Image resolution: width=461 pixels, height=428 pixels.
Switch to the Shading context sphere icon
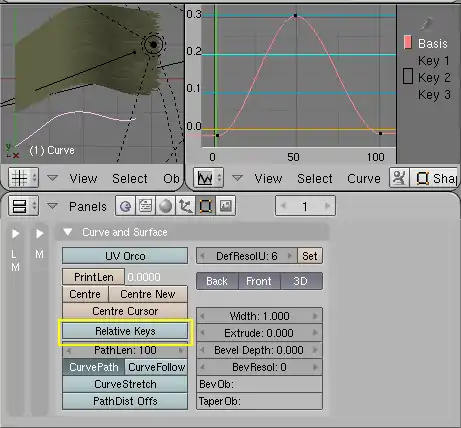(165, 206)
